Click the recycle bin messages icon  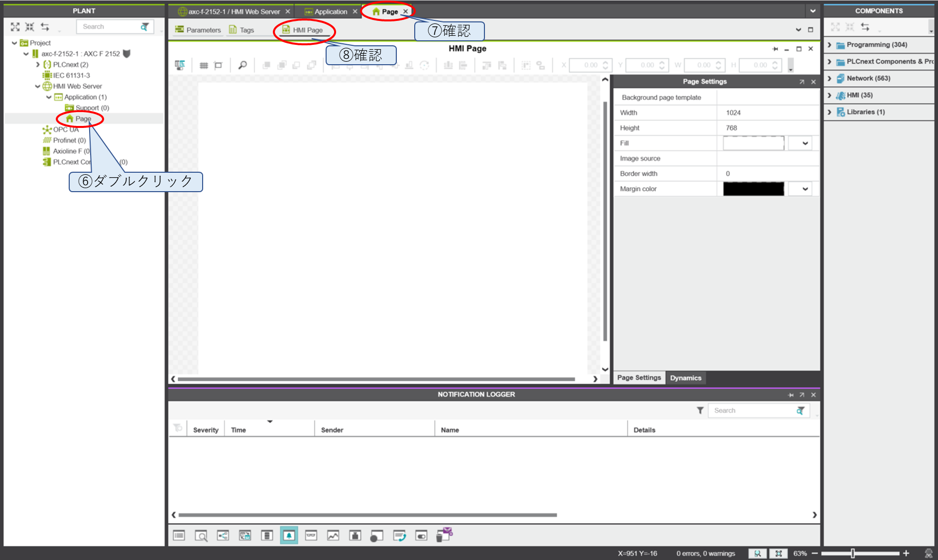[444, 535]
